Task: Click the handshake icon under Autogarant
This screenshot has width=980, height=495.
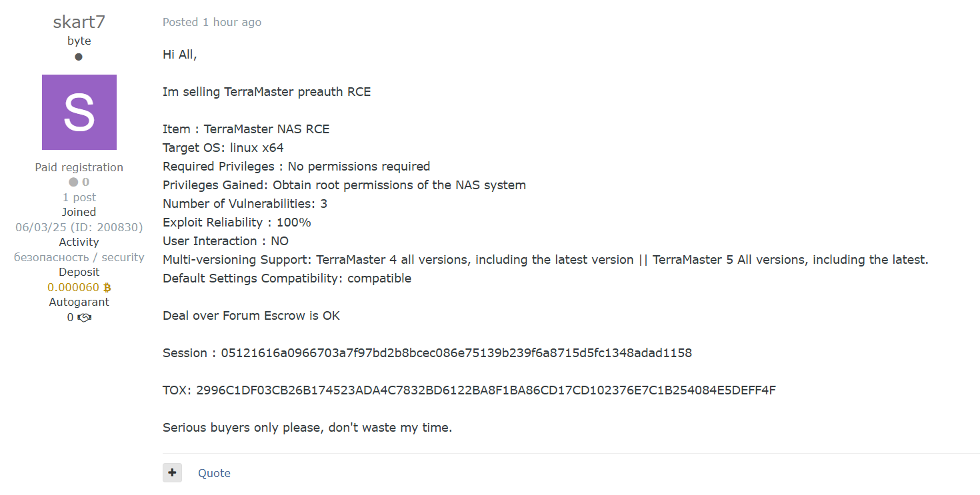Action: click(x=85, y=318)
